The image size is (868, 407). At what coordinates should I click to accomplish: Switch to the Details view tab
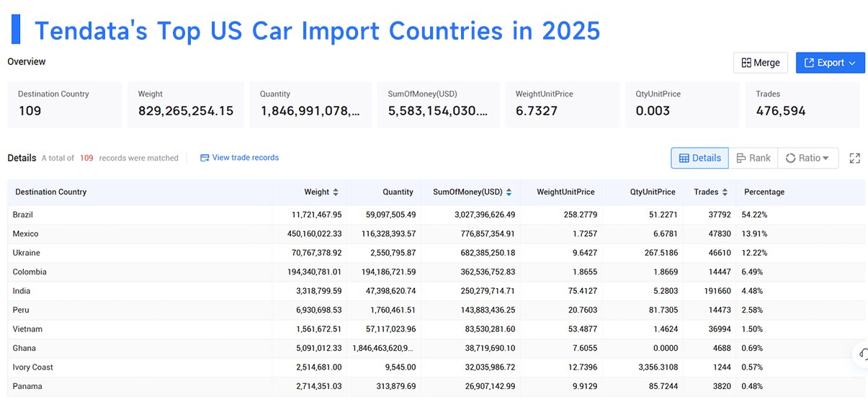tap(699, 158)
